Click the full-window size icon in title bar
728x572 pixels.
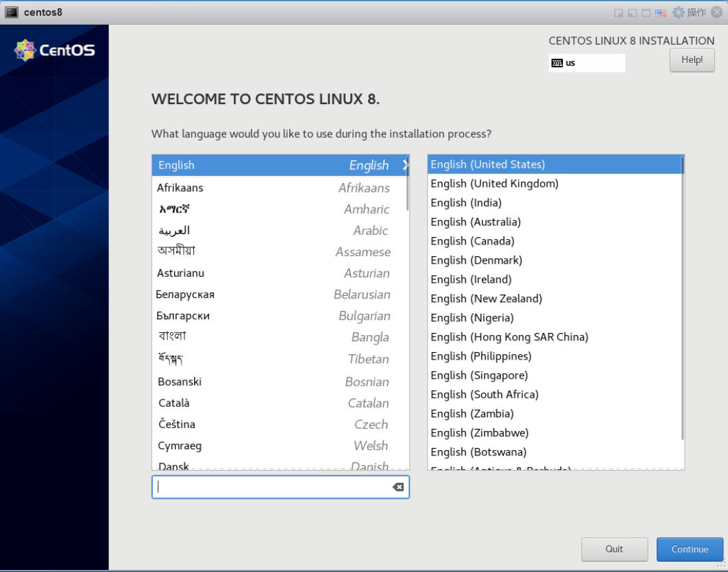646,12
